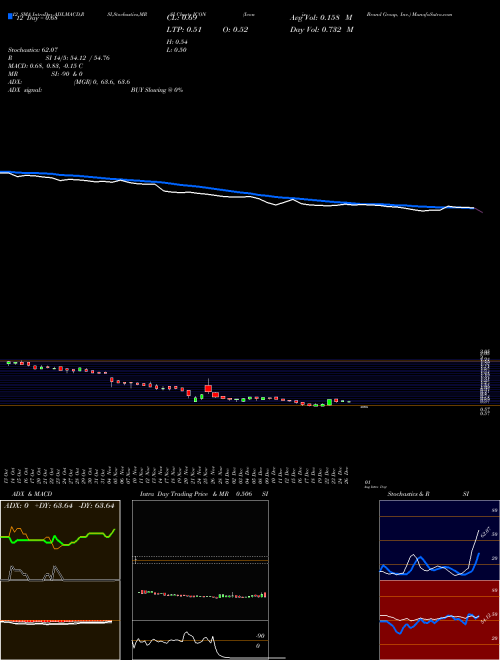Click the blue 12 Day SMA legend square
The height and width of the screenshot is (660, 500).
[x=11, y=17]
